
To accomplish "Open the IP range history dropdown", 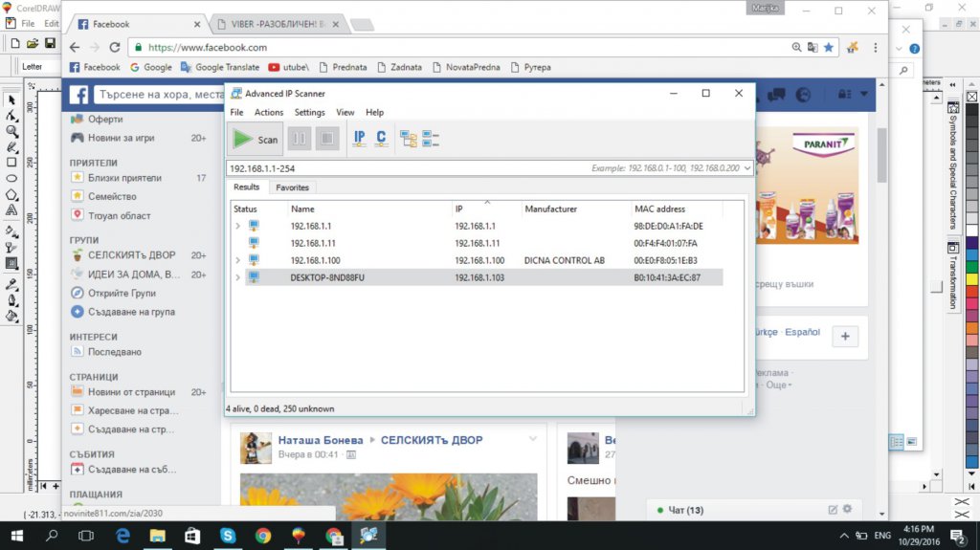I will tap(746, 168).
